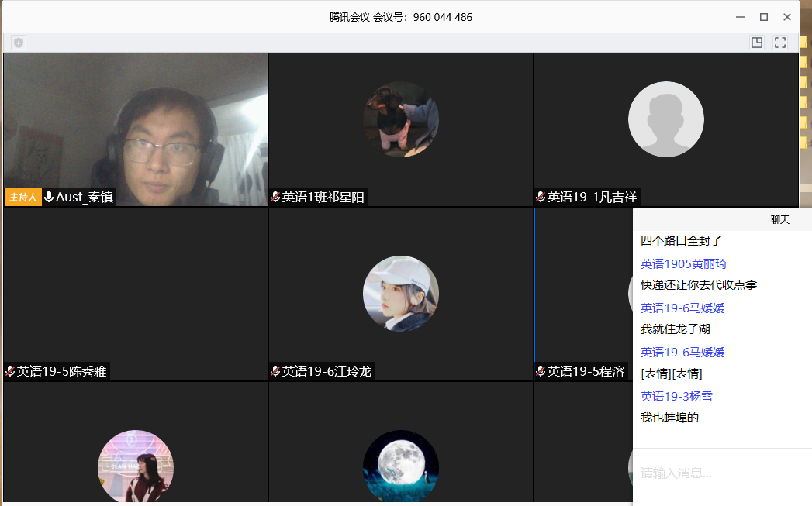
Task: Click sender name 英语1905黄丽琦 in chat
Action: 683,264
